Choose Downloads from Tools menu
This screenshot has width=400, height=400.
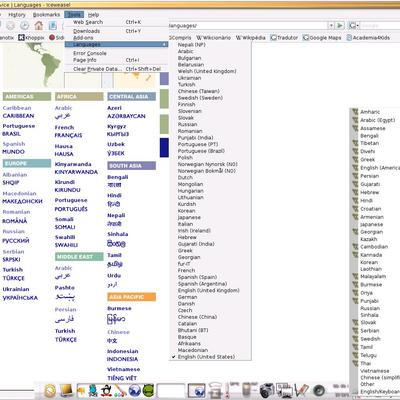[x=116, y=31]
